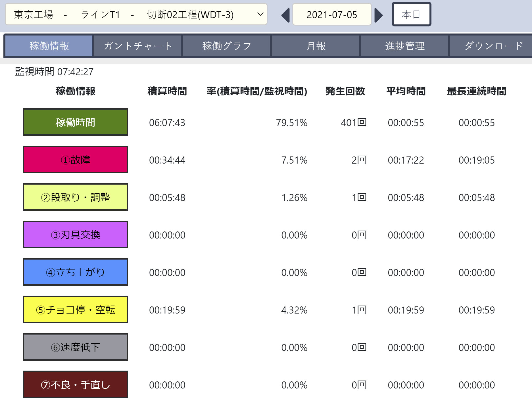
Task: Select the yellow-green ②段取り・調整 status box
Action: [x=75, y=197]
